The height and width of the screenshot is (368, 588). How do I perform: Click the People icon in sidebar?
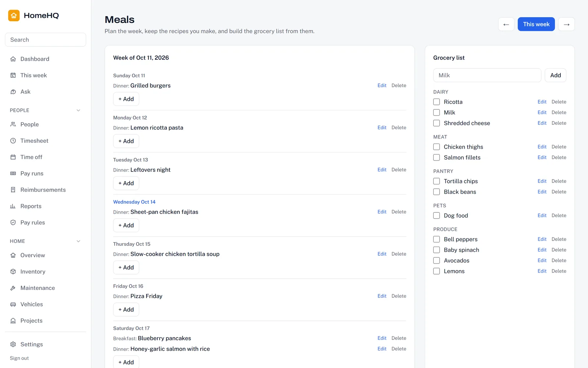point(13,124)
